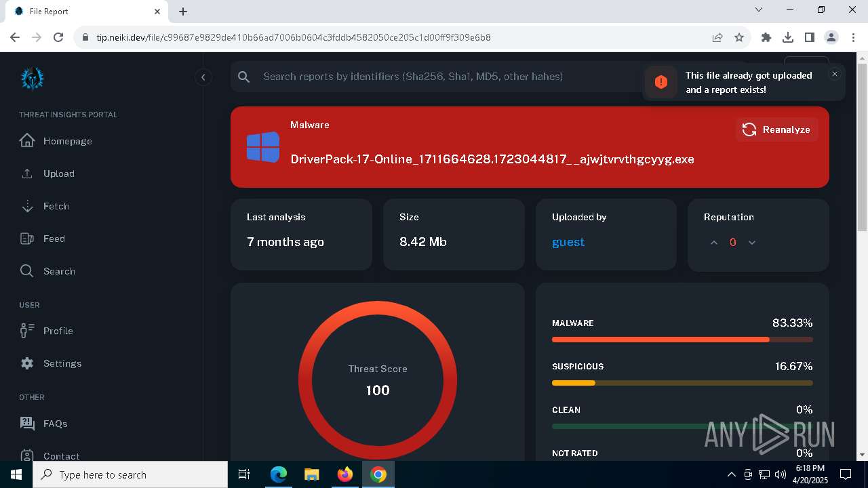
Task: Open the Homepage sidebar item
Action: point(67,141)
